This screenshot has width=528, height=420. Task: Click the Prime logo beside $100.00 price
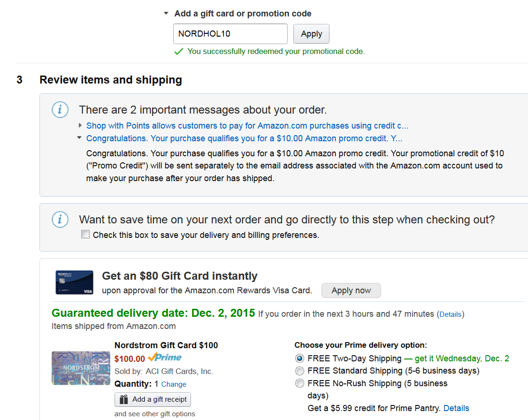coord(165,358)
